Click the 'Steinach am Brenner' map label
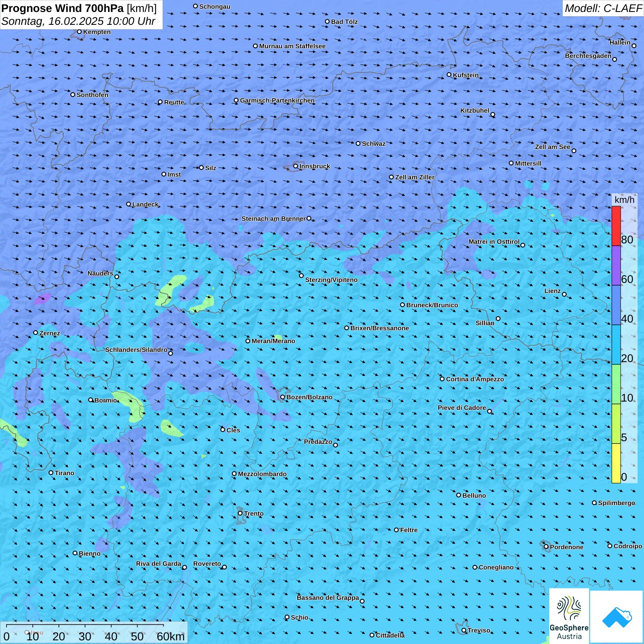The height and width of the screenshot is (644, 644). point(273,218)
